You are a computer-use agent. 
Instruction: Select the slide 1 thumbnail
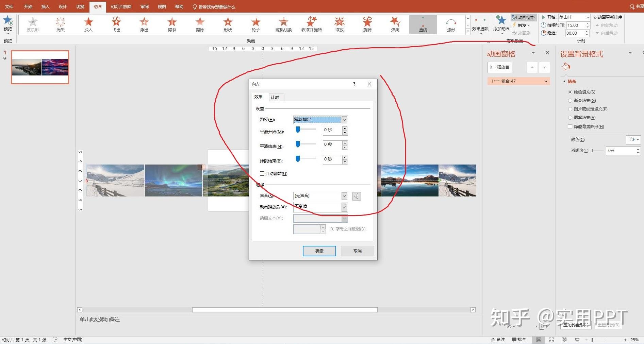[40, 67]
